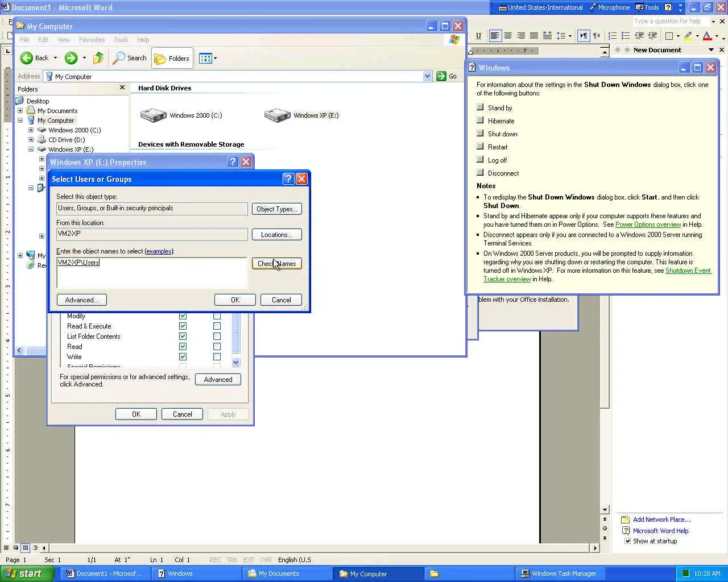Toggle Underline in Word toolbar

coord(478,36)
